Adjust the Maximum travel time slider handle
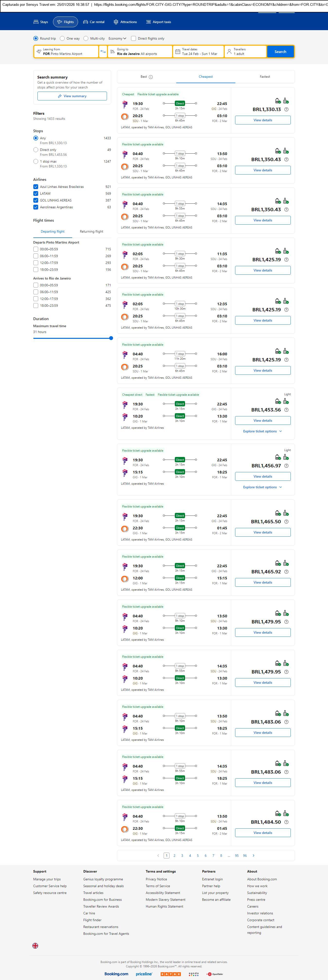The width and height of the screenshot is (328, 980). coord(111,338)
